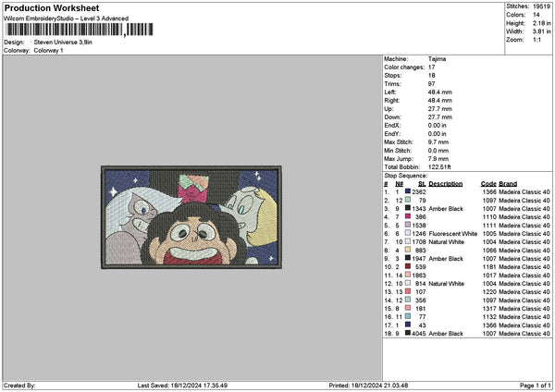Click the barcode under the worksheet title
Screen dimensions: 555x392
pos(80,30)
